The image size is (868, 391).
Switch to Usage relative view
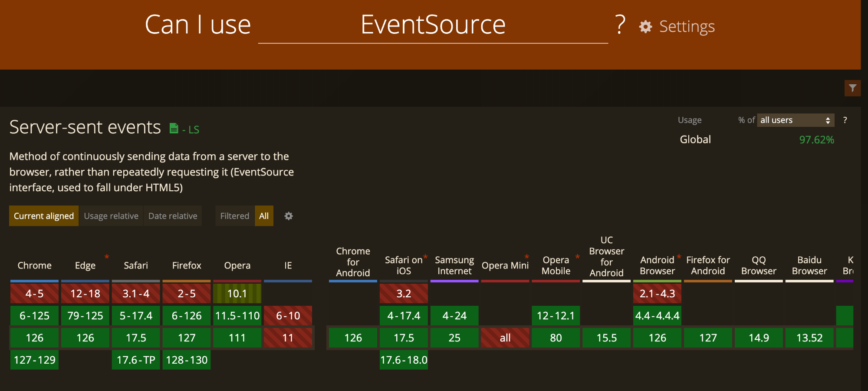pos(111,216)
